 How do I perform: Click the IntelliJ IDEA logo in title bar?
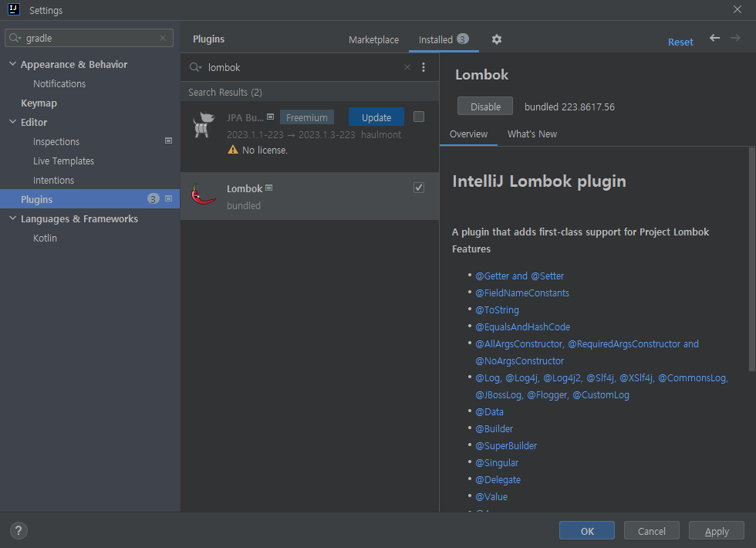[14, 9]
